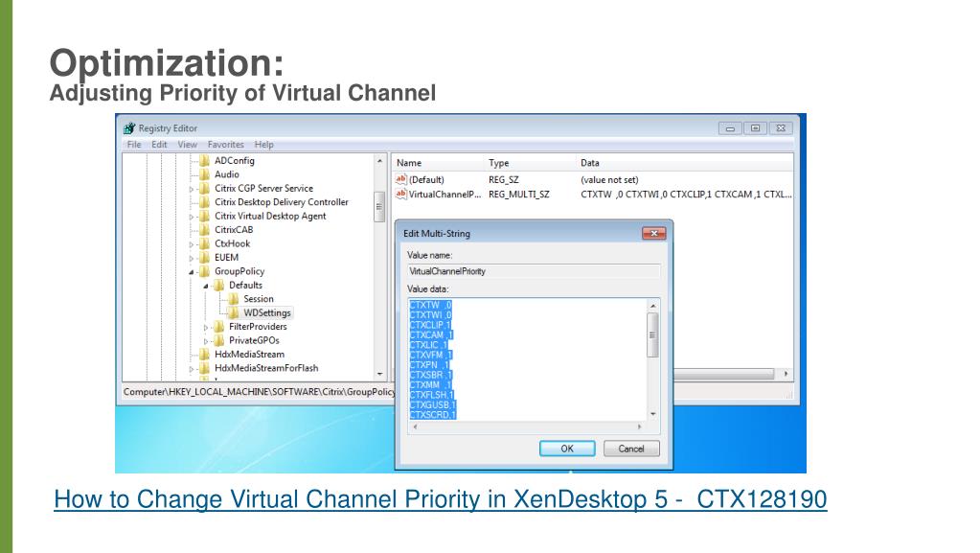980x553 pixels.
Task: Click Cancel in Edit Multi-String dialog
Action: (x=631, y=449)
